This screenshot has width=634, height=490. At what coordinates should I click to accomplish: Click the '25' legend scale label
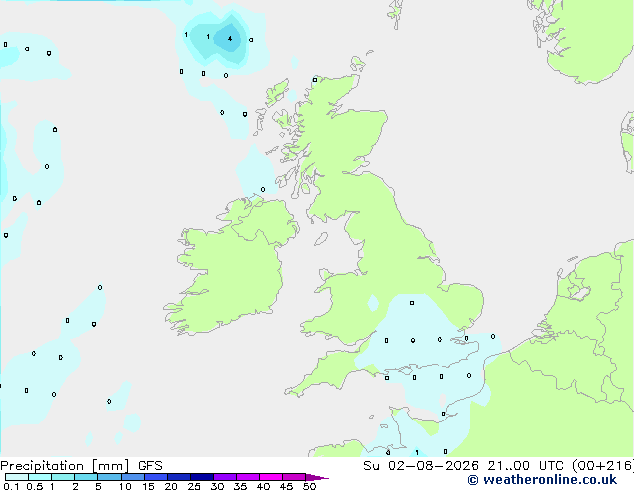click(x=194, y=486)
